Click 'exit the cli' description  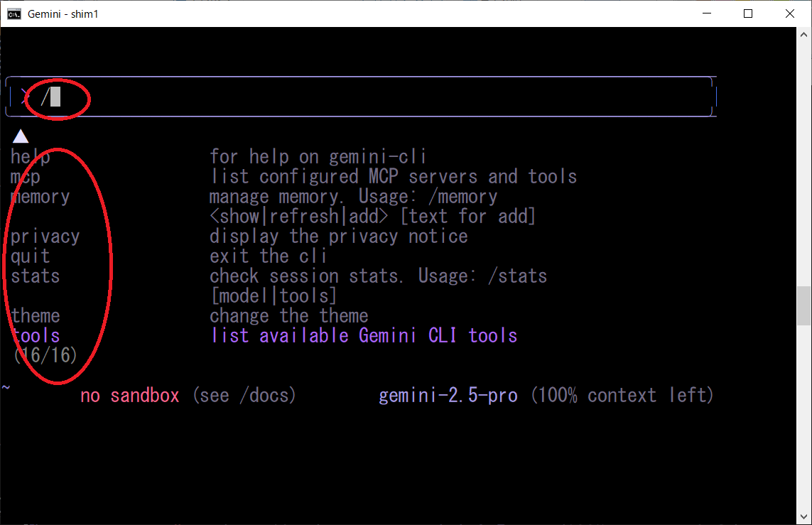click(x=268, y=256)
